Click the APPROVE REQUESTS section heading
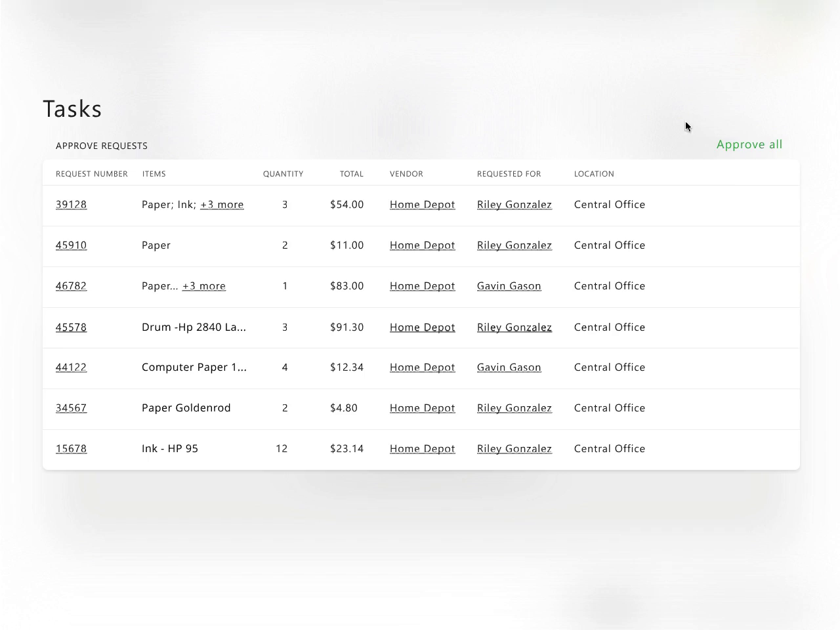Screen dimensions: 840x630 [x=101, y=145]
